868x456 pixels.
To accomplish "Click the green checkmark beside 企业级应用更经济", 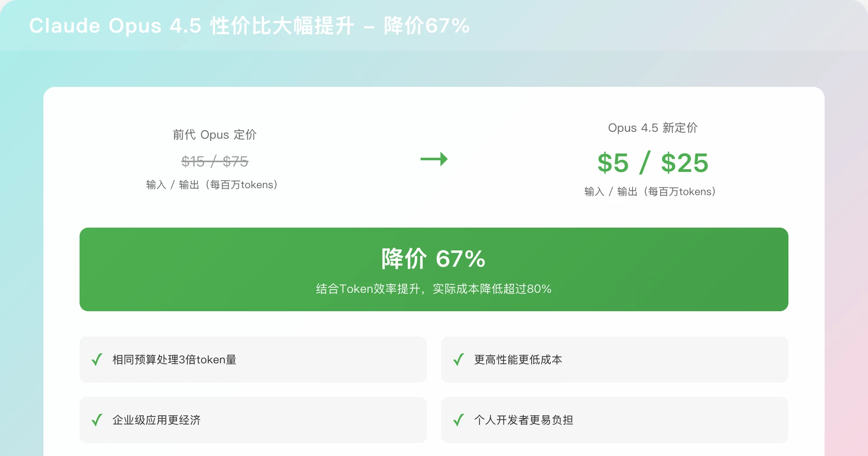I will pyautogui.click(x=96, y=420).
